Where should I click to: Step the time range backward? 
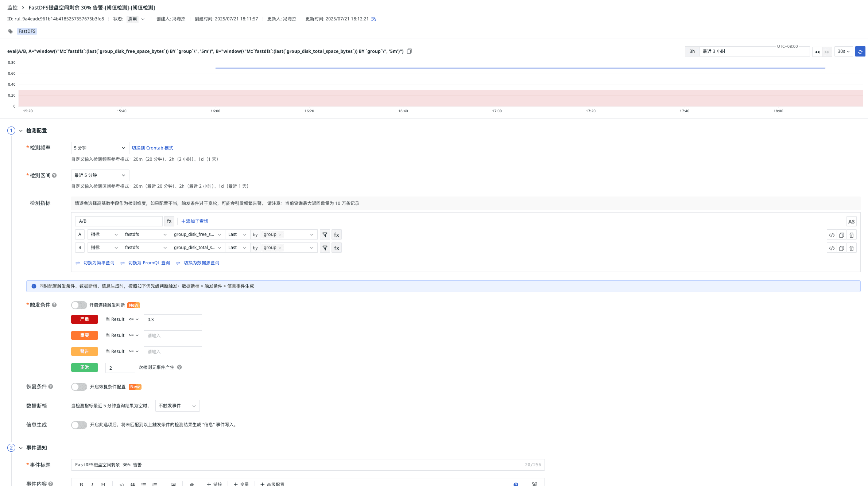click(x=817, y=52)
